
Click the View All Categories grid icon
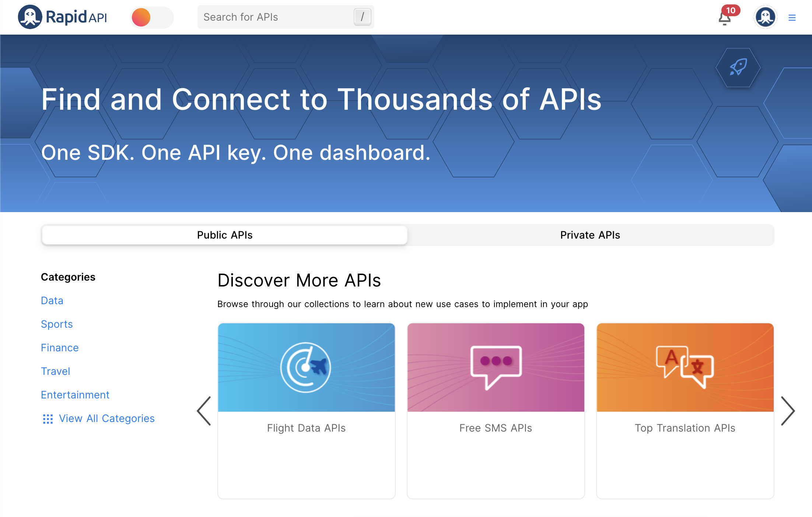[48, 419]
